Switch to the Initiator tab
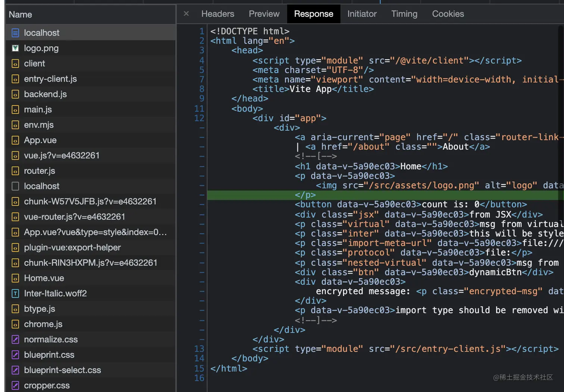The height and width of the screenshot is (392, 564). 362,14
